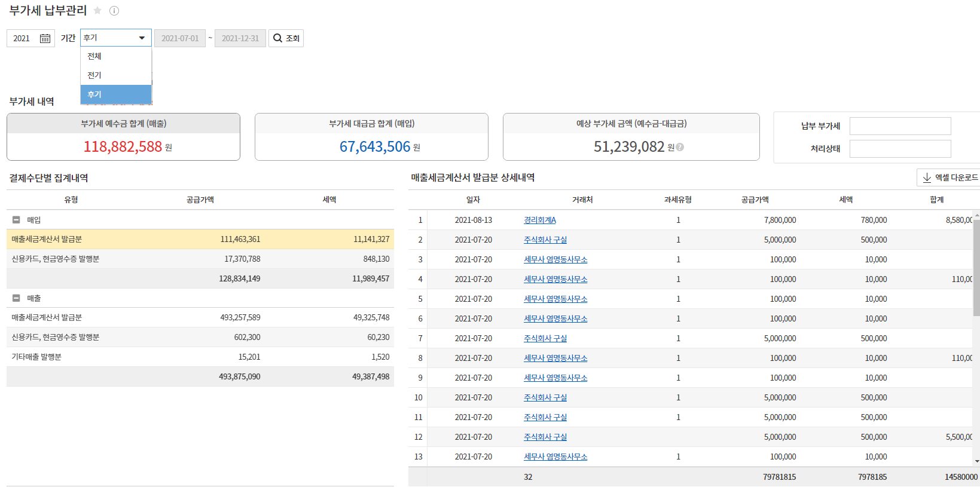Select 전체 from the period dropdown list
980x487 pixels.
point(94,56)
